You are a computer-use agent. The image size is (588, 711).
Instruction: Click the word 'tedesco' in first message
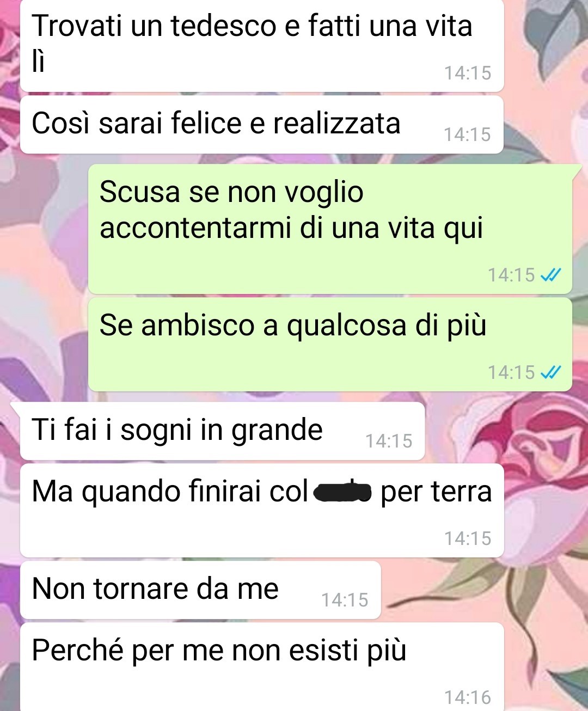point(224,26)
